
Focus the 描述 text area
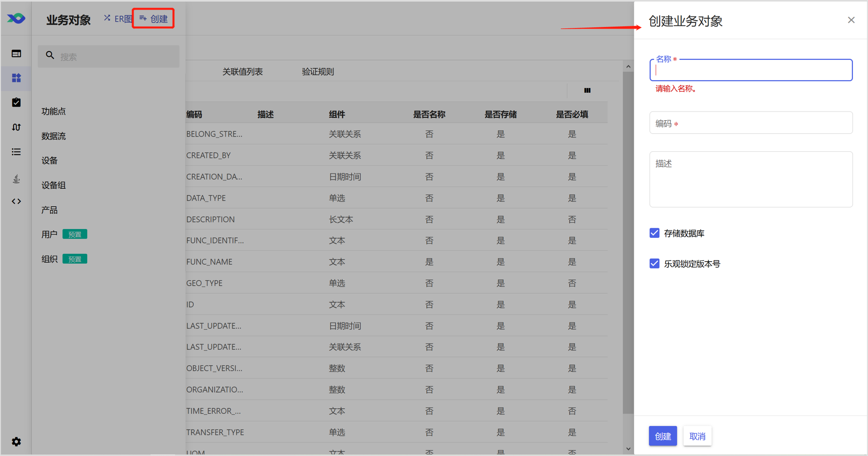pos(751,179)
